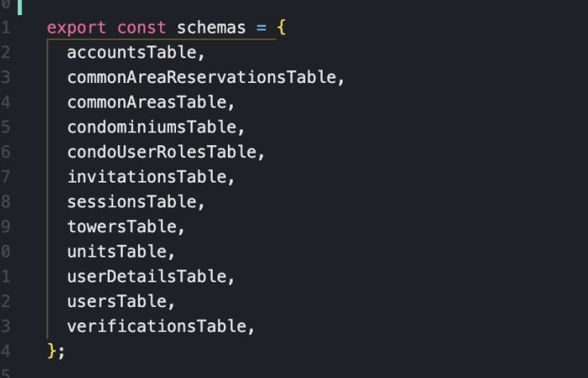Click the schemas variable name
The width and height of the screenshot is (588, 378).
point(211,27)
